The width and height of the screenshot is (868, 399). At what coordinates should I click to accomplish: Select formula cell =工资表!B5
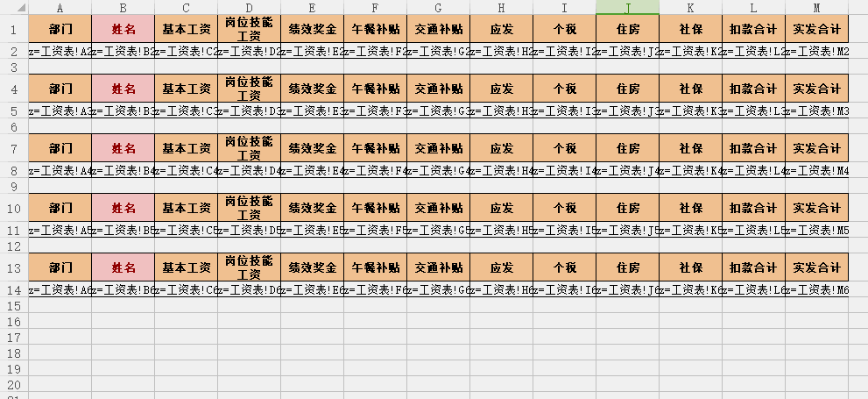click(x=123, y=232)
